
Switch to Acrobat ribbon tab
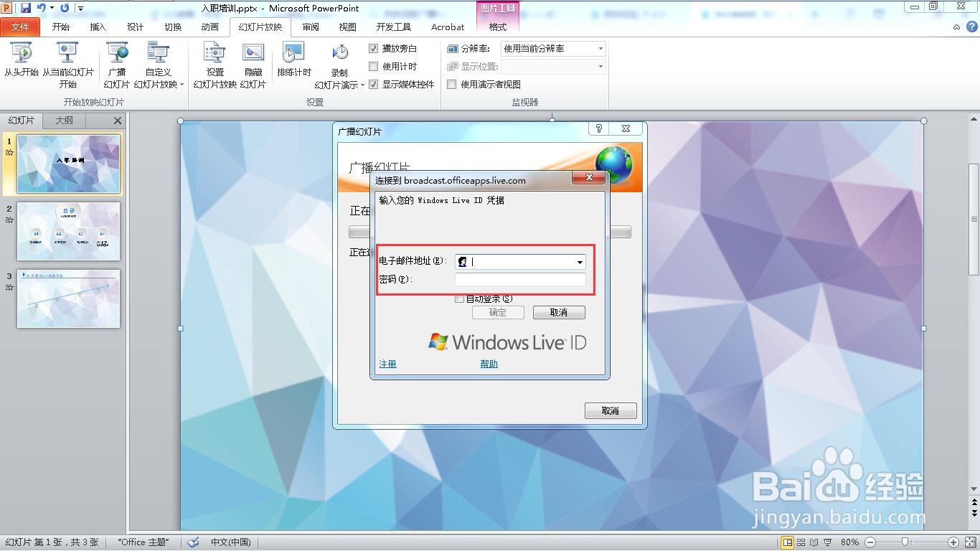(448, 27)
